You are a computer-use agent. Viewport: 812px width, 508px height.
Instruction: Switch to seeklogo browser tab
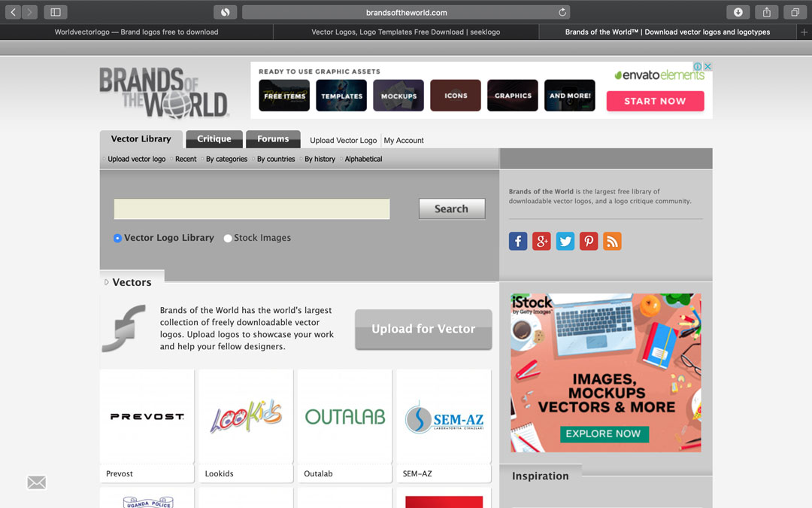[x=405, y=32]
